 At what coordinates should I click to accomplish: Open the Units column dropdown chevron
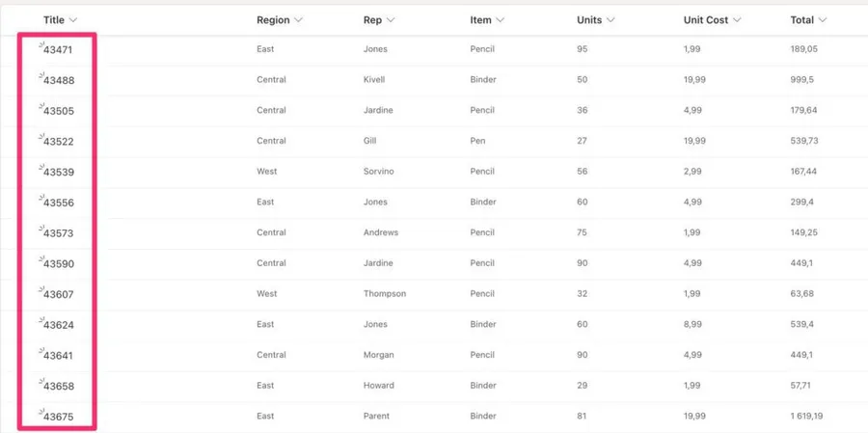(x=610, y=20)
